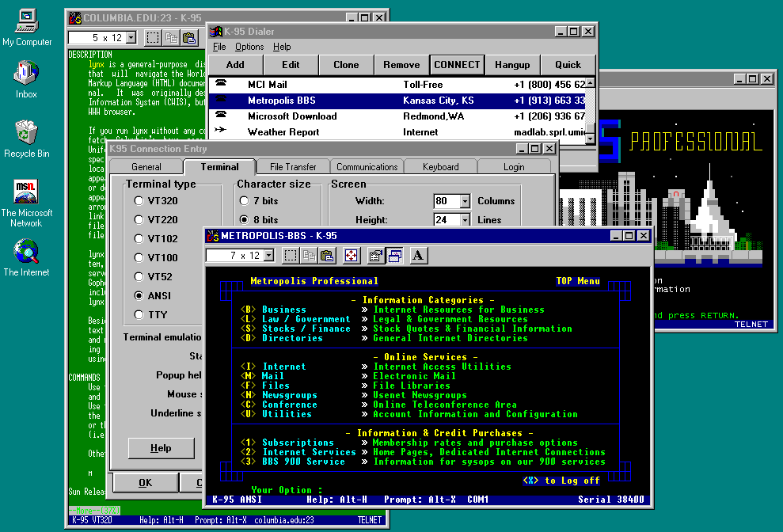
Task: Click the properties icon in METROPOLIS-BBS toolbar
Action: pos(376,255)
